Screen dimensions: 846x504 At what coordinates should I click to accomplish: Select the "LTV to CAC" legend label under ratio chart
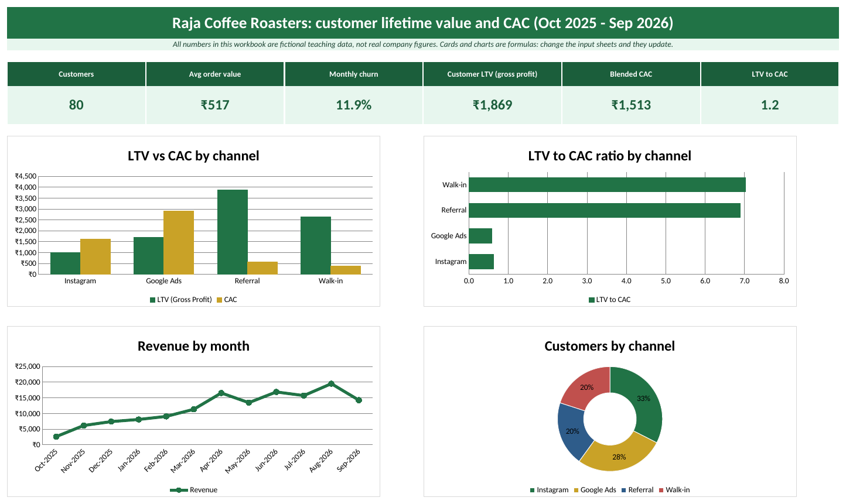coord(613,300)
